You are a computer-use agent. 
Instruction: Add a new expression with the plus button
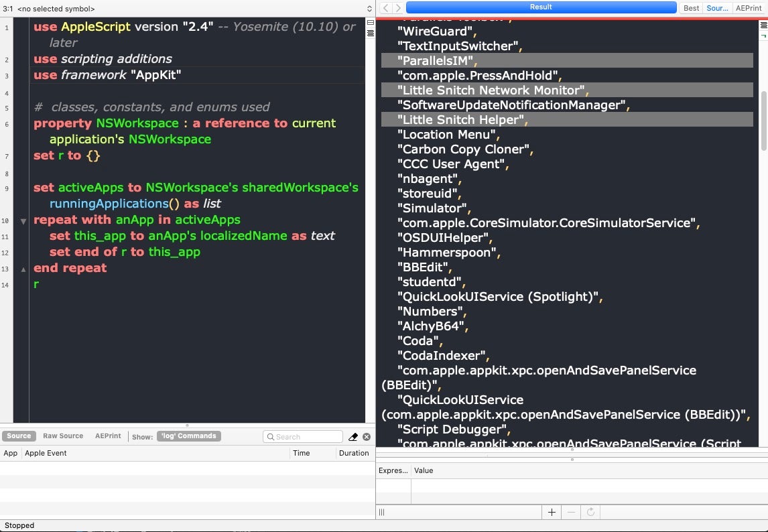(552, 512)
